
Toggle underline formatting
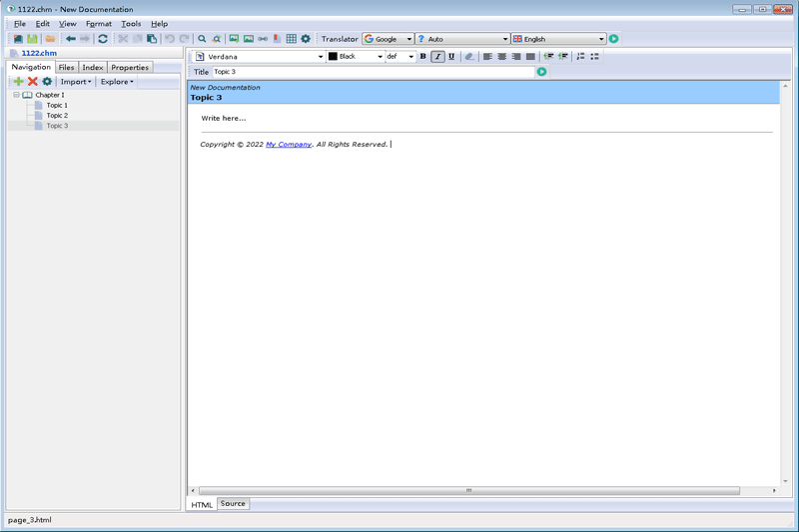[451, 57]
